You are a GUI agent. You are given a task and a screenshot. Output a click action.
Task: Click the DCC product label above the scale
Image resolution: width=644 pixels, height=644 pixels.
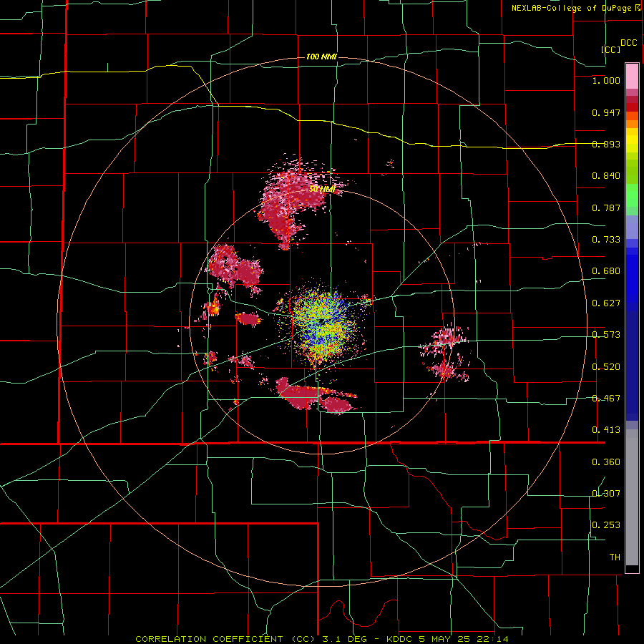pyautogui.click(x=628, y=43)
